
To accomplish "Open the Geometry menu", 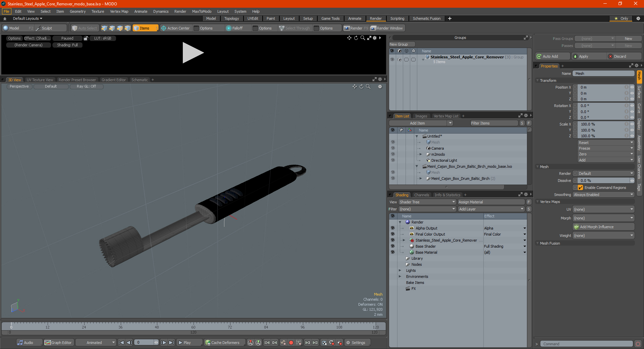I will pyautogui.click(x=77, y=11).
